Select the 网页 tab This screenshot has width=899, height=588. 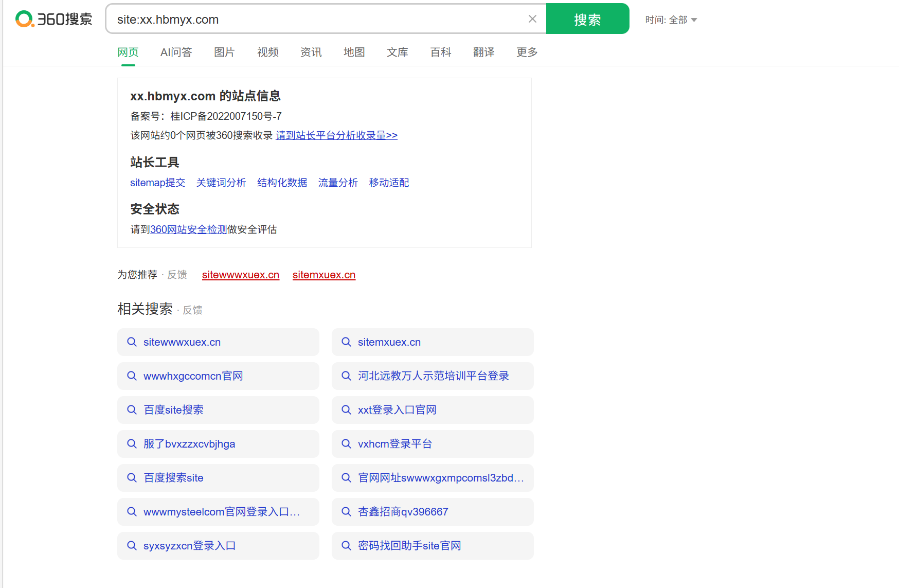coord(128,52)
